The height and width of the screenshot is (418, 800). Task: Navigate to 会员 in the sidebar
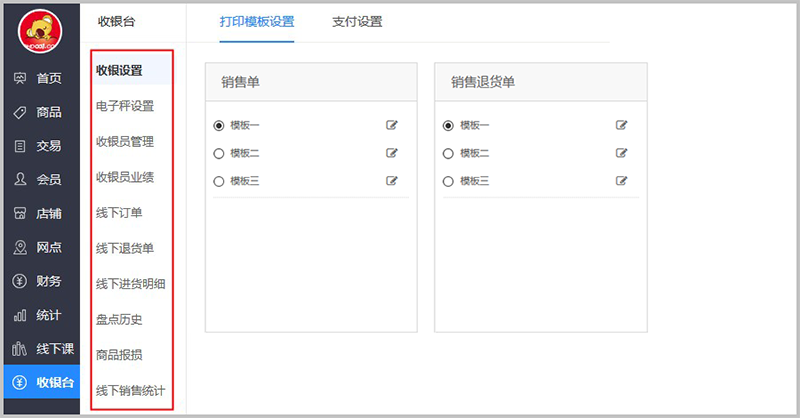(40, 180)
